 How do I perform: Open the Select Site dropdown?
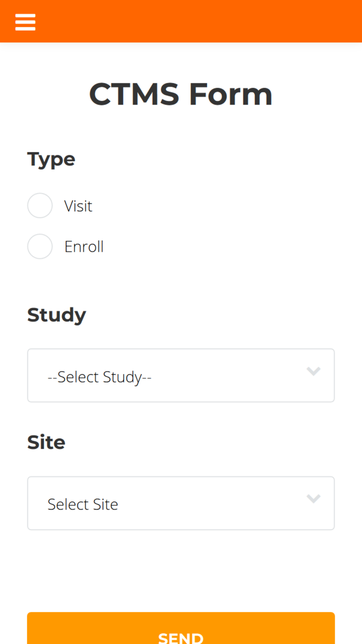click(x=181, y=503)
